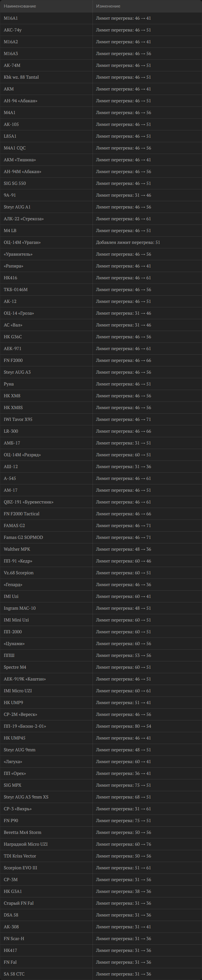Click the M4A1 CQC name cell
Screen dimensions: 202x980
pos(15,148)
